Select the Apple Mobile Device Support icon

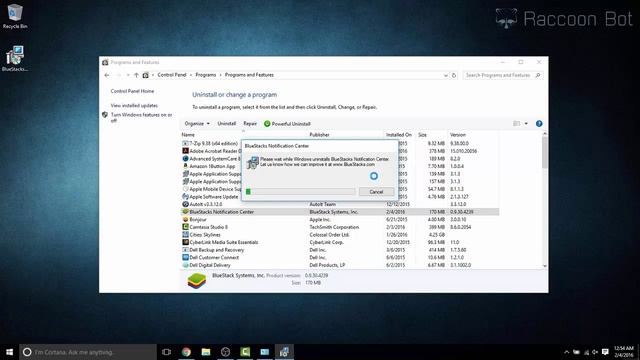185,189
